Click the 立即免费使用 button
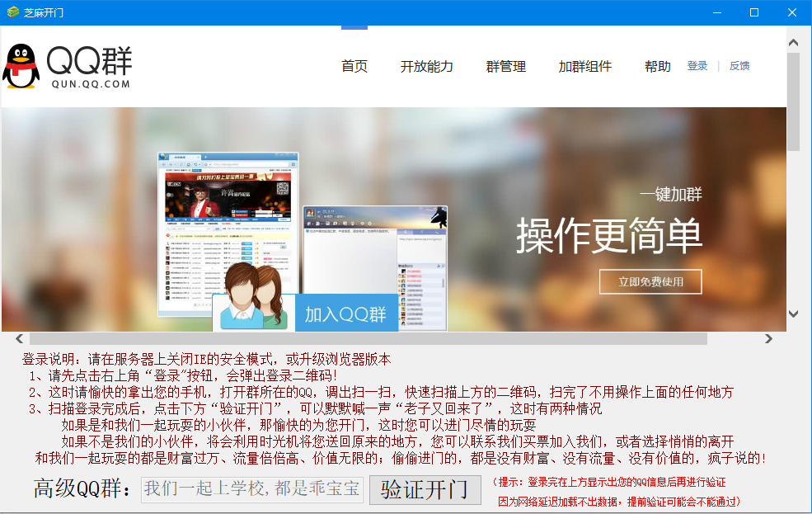The height and width of the screenshot is (514, 812). click(650, 282)
